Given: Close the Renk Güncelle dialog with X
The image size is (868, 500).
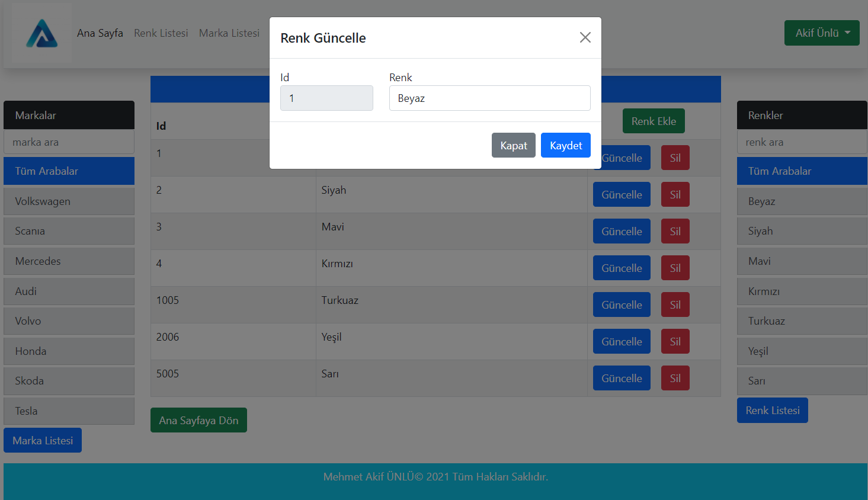Looking at the screenshot, I should (585, 37).
